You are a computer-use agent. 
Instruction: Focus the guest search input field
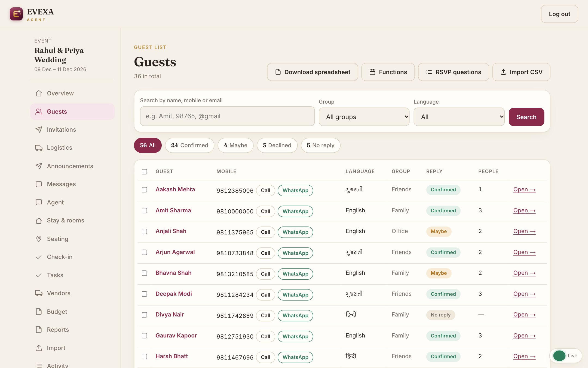tap(227, 116)
